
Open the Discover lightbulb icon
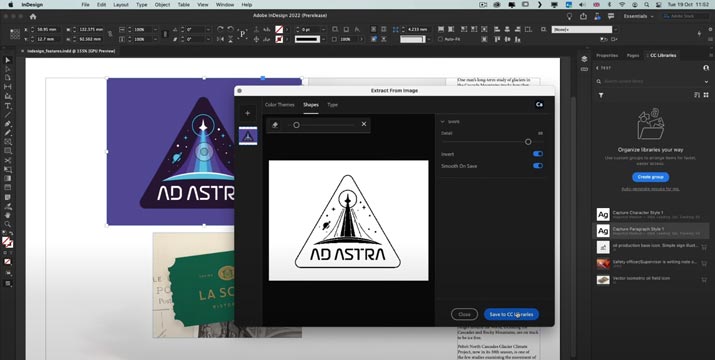(569, 16)
